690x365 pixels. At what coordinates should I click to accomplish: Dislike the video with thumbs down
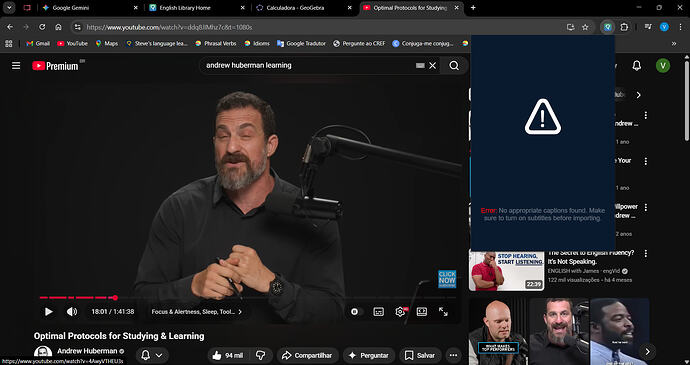(x=261, y=355)
